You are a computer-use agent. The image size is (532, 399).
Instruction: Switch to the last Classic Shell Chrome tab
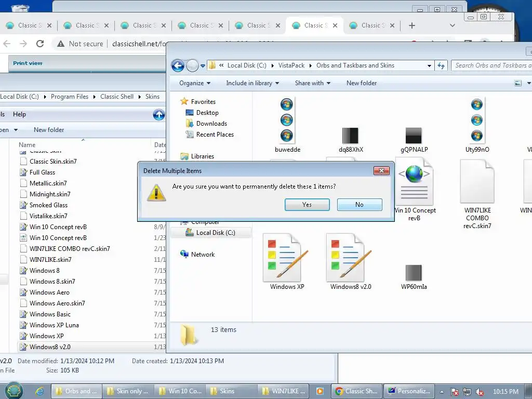coord(371,25)
